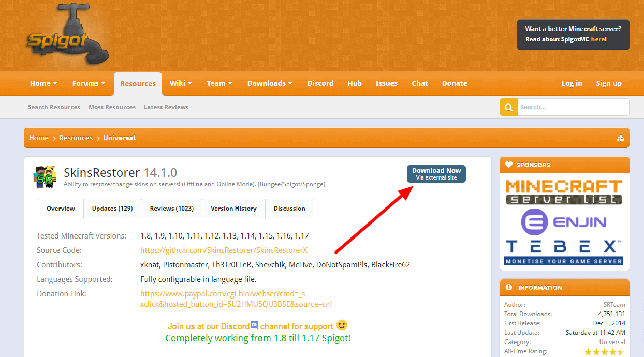Open the GitHub source code link
Screen dimensions: 644x357
224,250
